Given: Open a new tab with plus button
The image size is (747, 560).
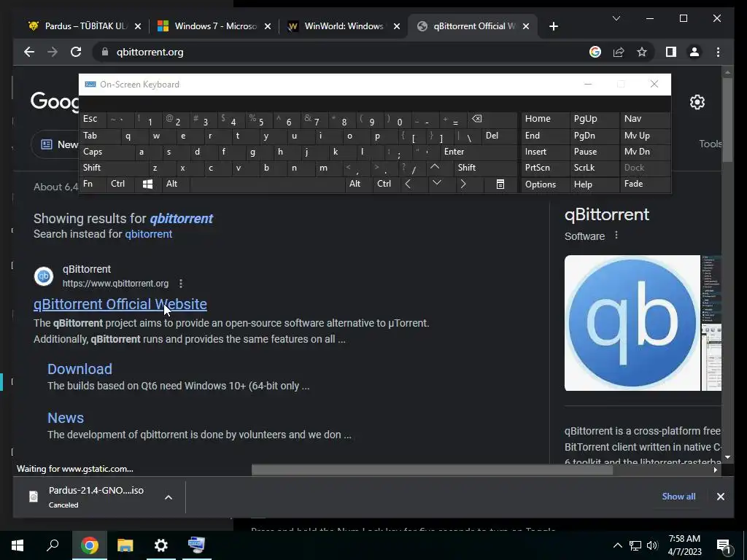Looking at the screenshot, I should [x=553, y=26].
